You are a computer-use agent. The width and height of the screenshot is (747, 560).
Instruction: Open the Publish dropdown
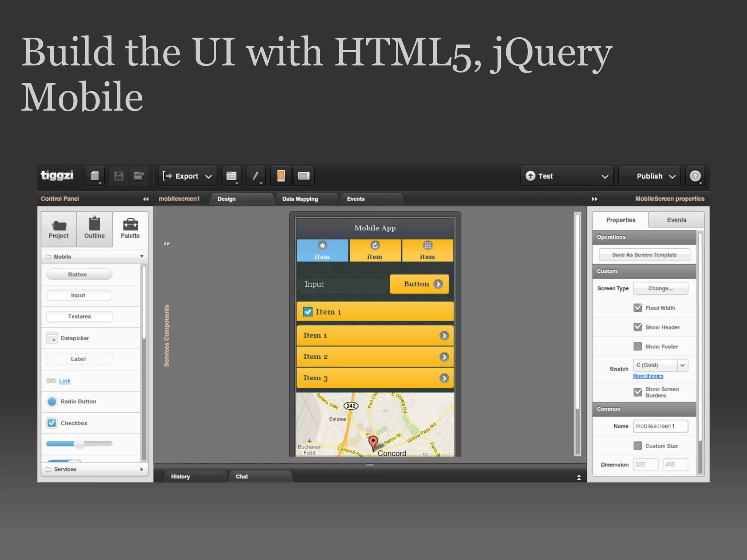[x=650, y=176]
